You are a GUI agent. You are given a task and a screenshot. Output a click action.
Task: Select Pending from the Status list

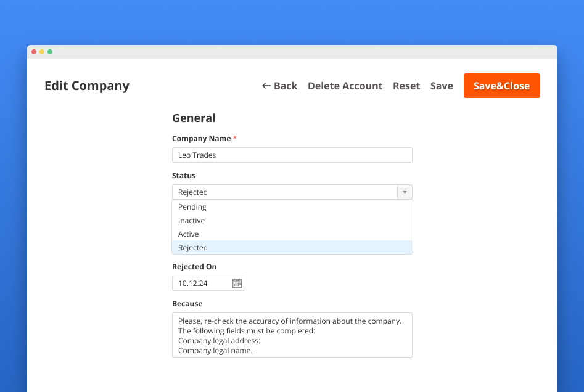point(192,207)
